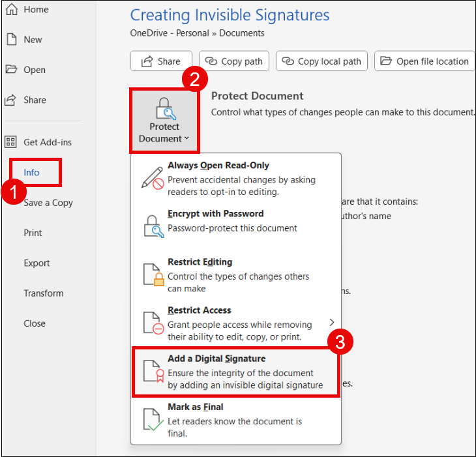
Task: Select Transform in the left menu
Action: pos(44,293)
